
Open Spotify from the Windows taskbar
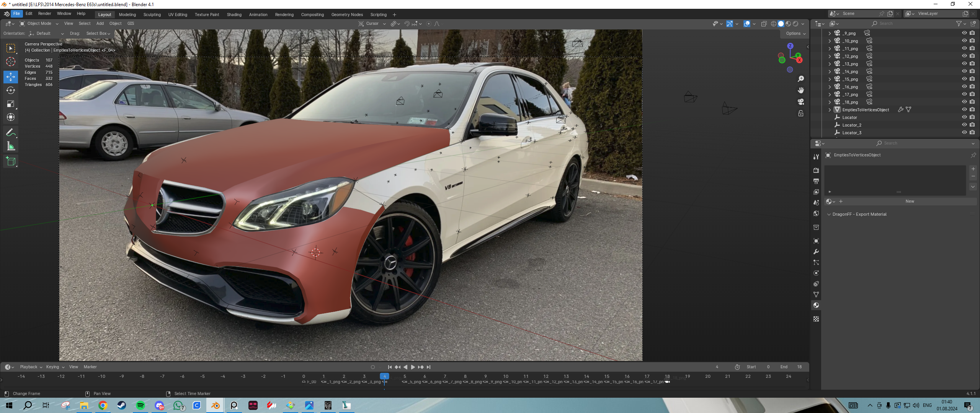click(140, 405)
